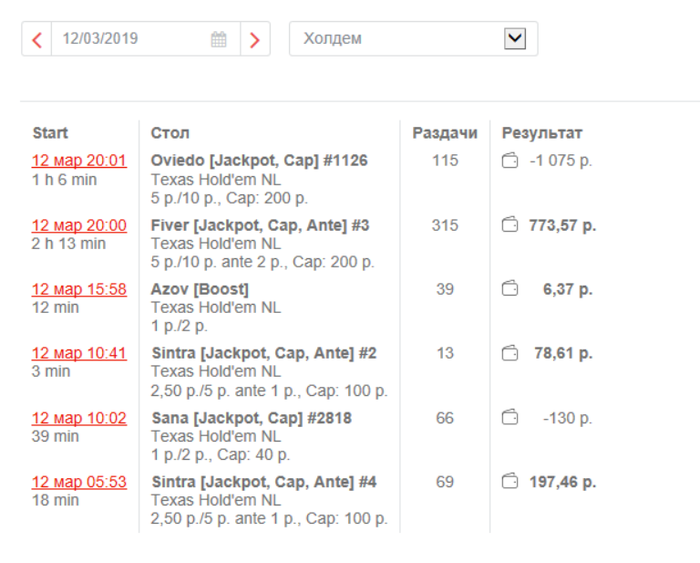Open session 12 мар 10:02 link
700x563 pixels.
point(79,418)
